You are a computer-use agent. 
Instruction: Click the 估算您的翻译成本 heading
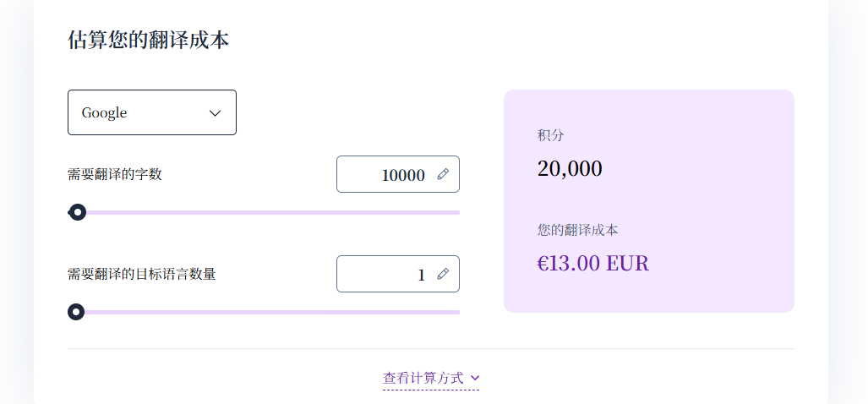[x=148, y=40]
